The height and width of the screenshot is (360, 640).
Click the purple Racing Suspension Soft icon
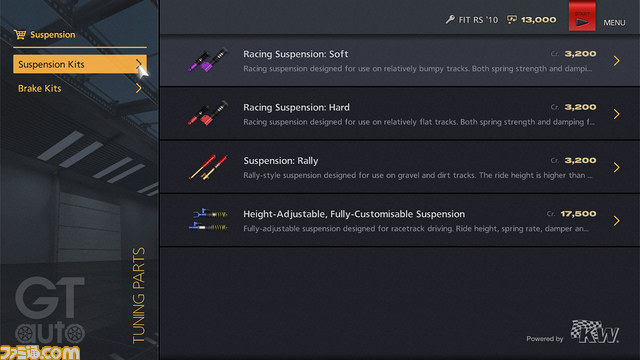pyautogui.click(x=208, y=60)
